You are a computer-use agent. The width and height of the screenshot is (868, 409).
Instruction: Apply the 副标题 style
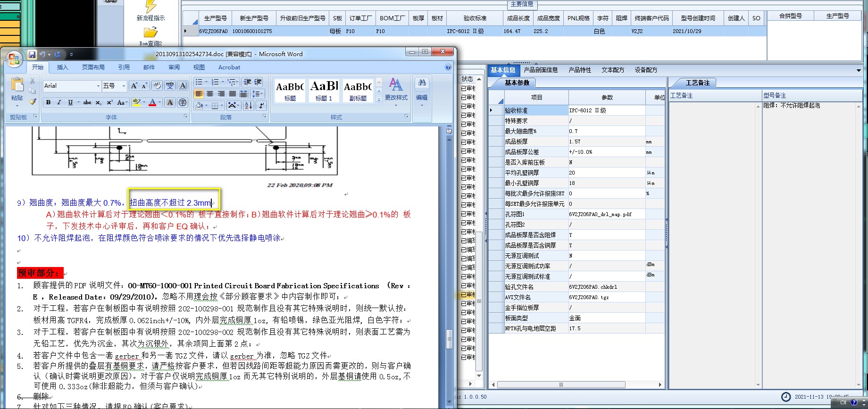(358, 90)
